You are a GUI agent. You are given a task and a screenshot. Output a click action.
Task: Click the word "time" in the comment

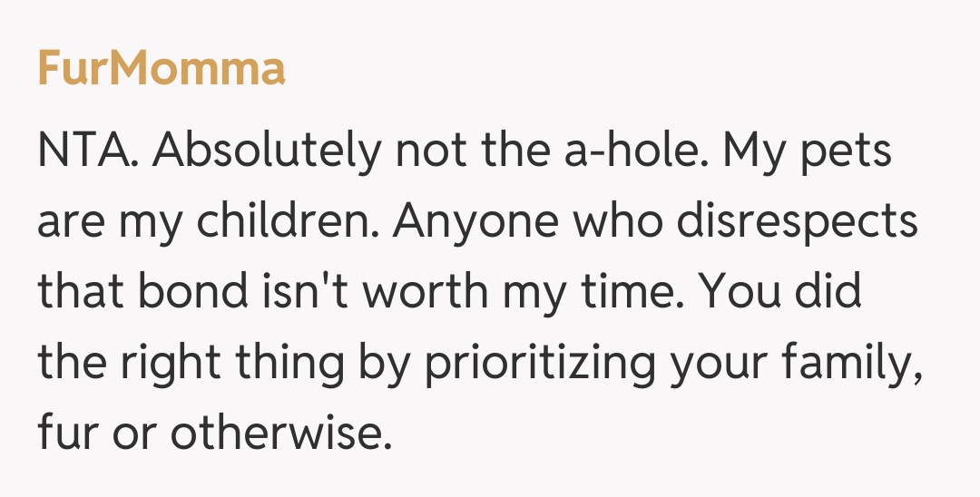pos(625,292)
